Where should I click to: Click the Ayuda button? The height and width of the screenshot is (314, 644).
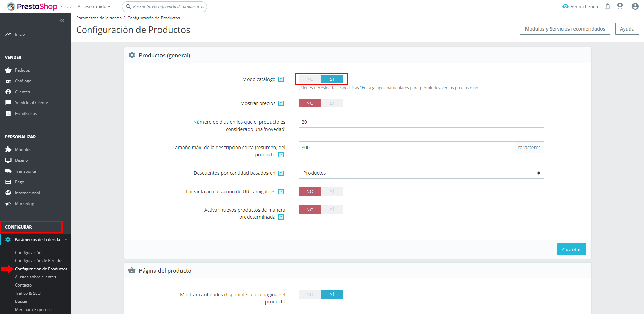[x=627, y=29]
